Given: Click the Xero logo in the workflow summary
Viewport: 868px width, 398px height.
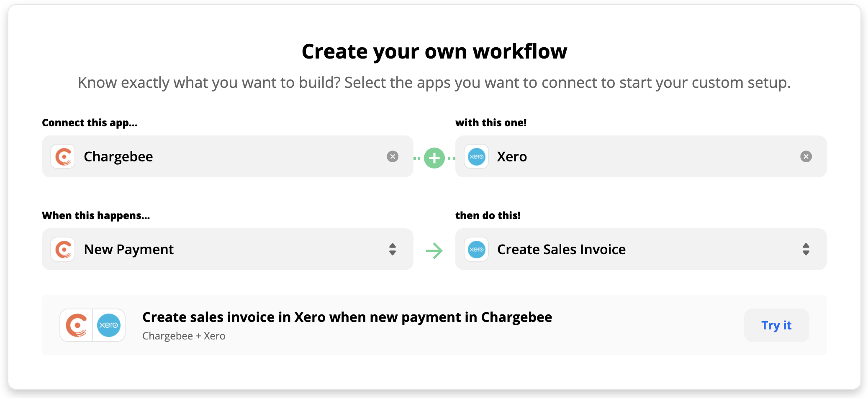Looking at the screenshot, I should coord(109,325).
